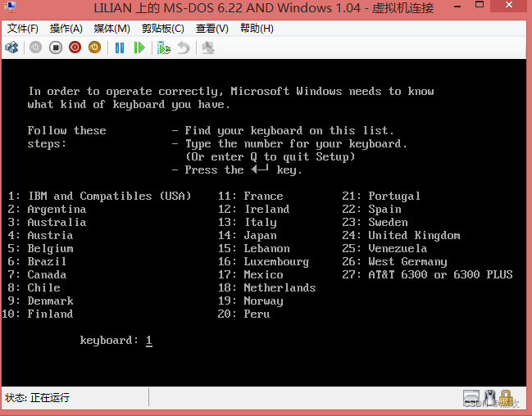This screenshot has height=416, width=532.
Task: Open the 操作(A) menu
Action: pyautogui.click(x=66, y=29)
